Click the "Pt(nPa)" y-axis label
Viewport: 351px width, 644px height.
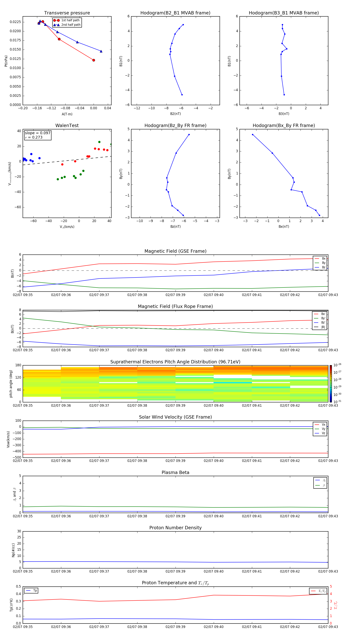tap(6, 61)
